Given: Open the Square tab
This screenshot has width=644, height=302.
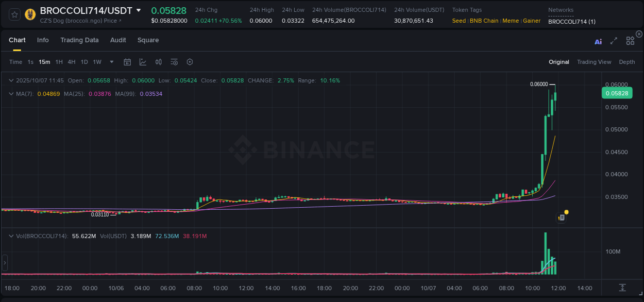Looking at the screenshot, I should click(x=148, y=40).
